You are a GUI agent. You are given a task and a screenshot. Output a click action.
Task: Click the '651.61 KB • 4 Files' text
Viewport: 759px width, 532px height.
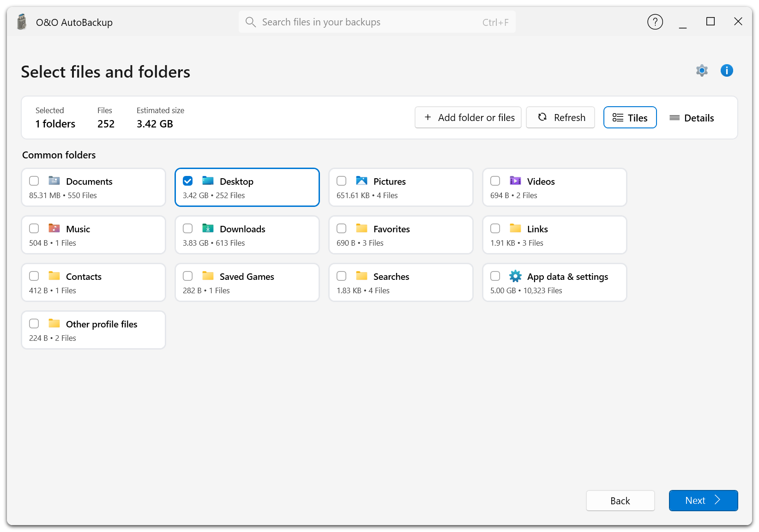[367, 195]
